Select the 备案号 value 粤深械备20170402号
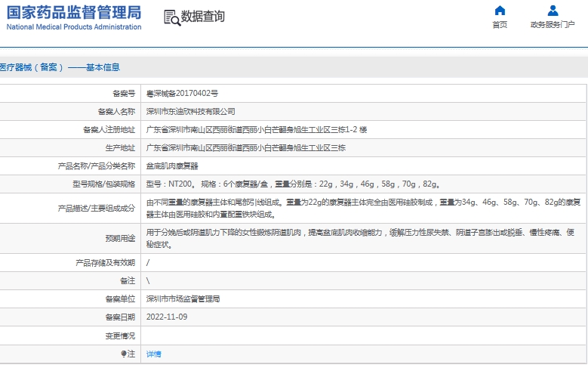The width and height of the screenshot is (588, 368). click(x=182, y=94)
